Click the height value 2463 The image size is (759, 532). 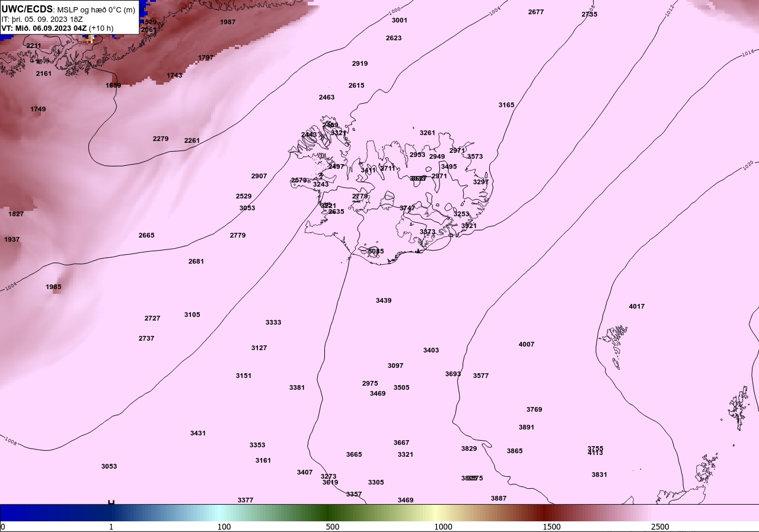click(x=327, y=97)
